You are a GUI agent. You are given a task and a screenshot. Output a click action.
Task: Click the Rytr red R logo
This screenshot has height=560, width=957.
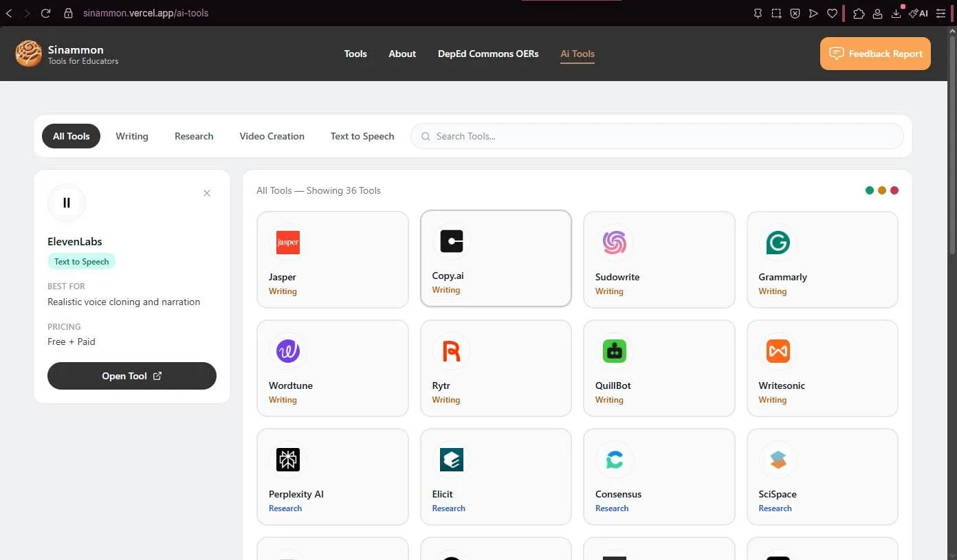(x=451, y=351)
